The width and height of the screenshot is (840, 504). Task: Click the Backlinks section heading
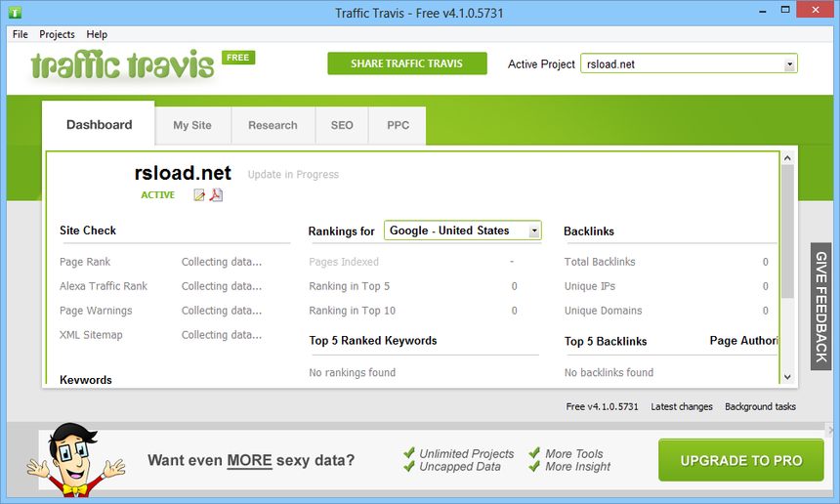[589, 231]
